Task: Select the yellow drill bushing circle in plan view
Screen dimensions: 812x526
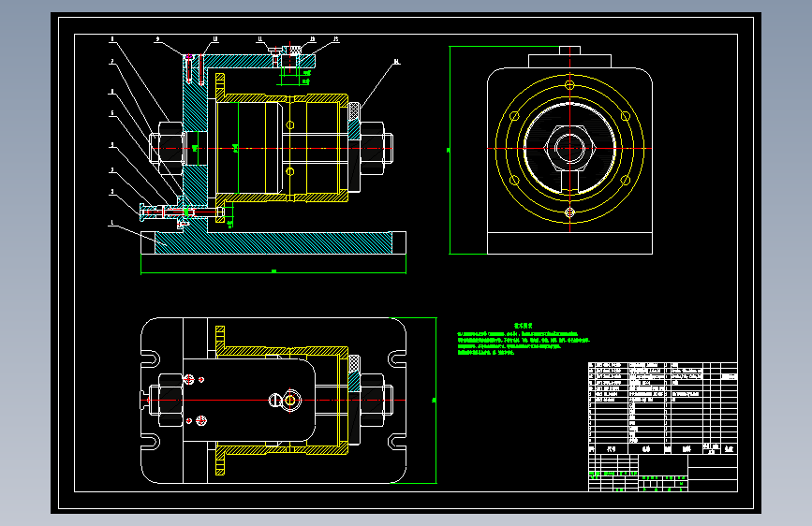Action: tap(290, 401)
